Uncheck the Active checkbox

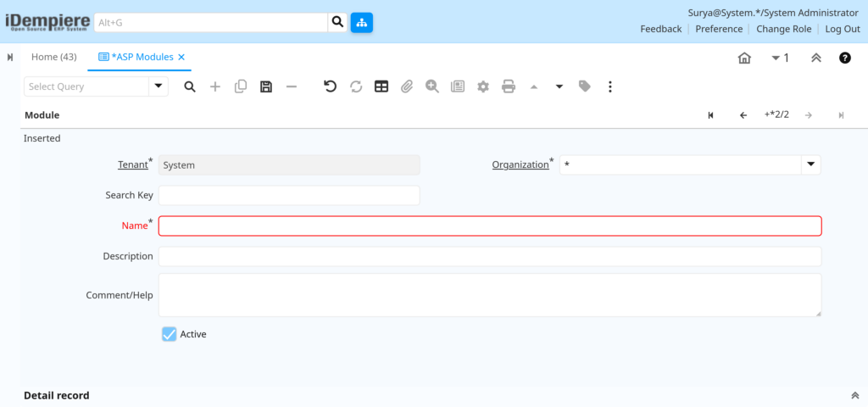click(x=170, y=334)
